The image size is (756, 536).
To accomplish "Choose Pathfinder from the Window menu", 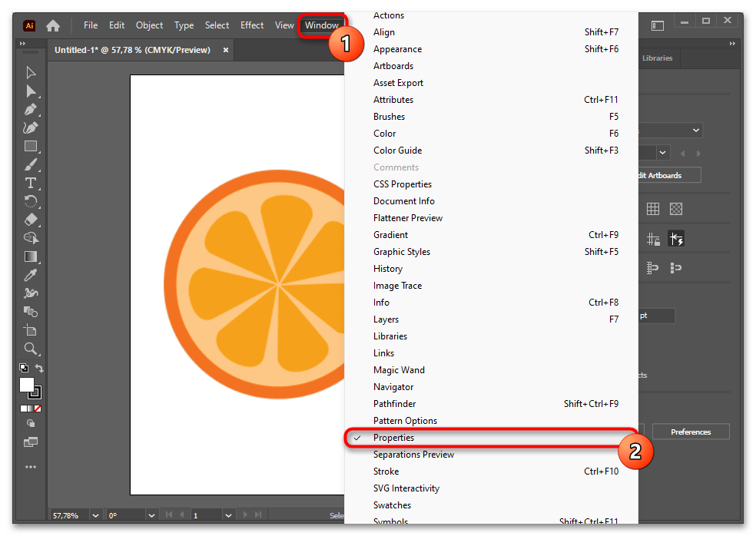I will tap(394, 404).
